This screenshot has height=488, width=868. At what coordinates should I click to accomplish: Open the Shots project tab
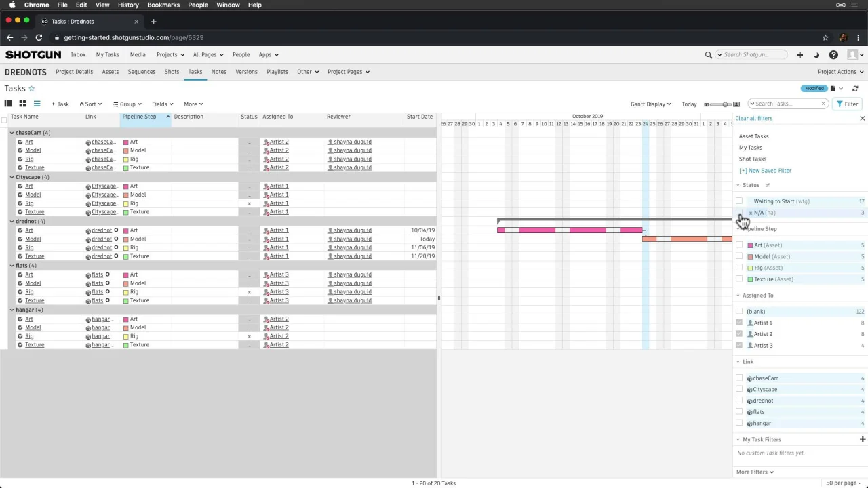172,72
